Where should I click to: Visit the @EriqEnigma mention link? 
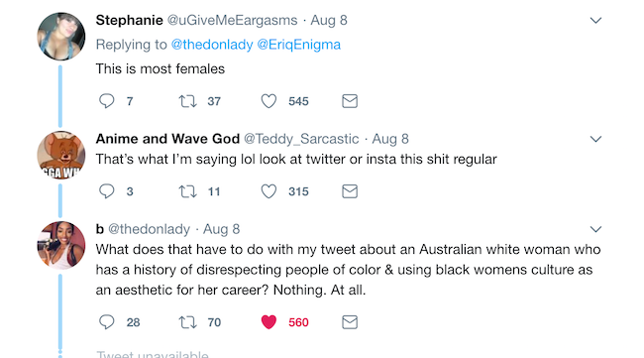pos(298,45)
